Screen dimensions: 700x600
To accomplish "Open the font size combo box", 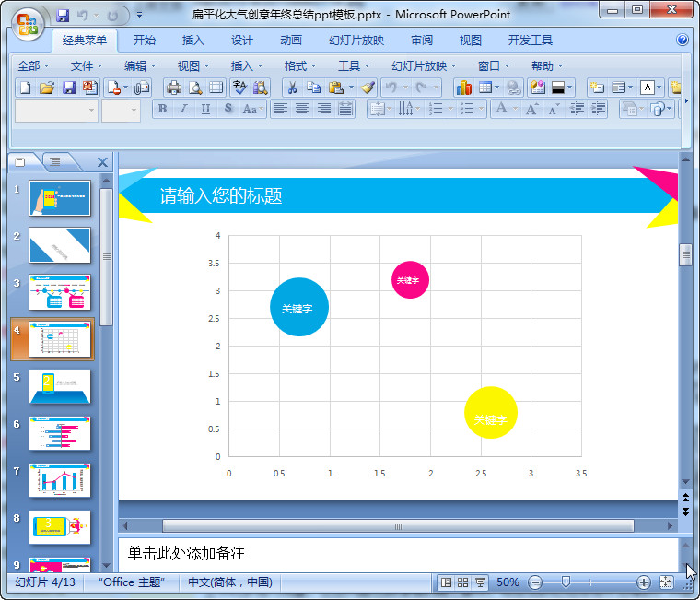I will tap(121, 110).
